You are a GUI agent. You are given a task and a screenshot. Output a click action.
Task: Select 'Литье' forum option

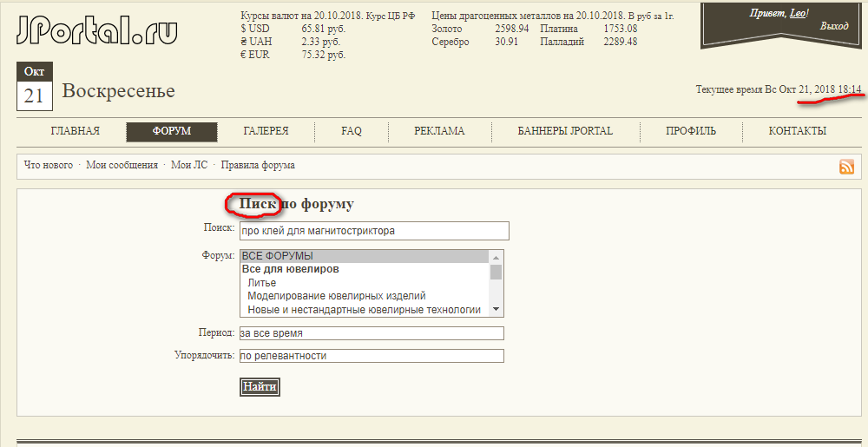click(365, 283)
